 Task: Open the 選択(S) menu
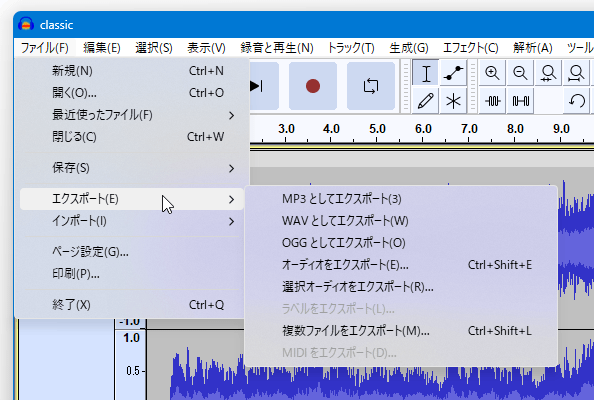154,48
